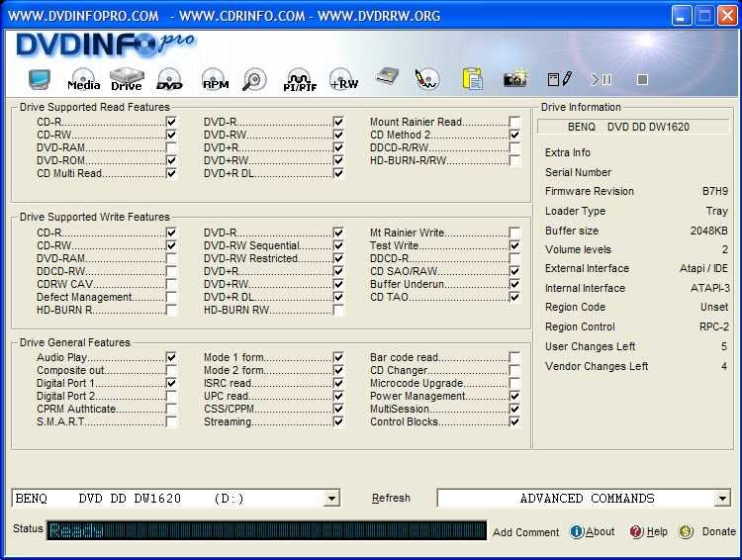
Task: Click Add Comment
Action: coord(525,532)
